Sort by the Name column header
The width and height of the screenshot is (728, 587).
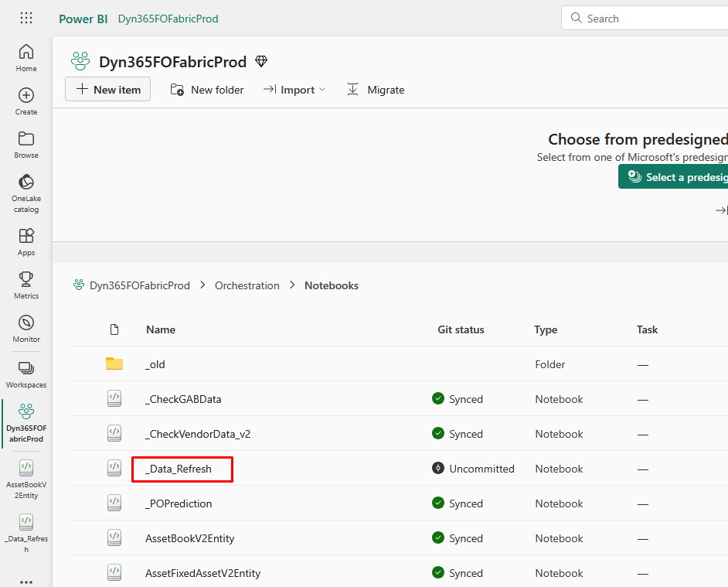click(x=161, y=329)
